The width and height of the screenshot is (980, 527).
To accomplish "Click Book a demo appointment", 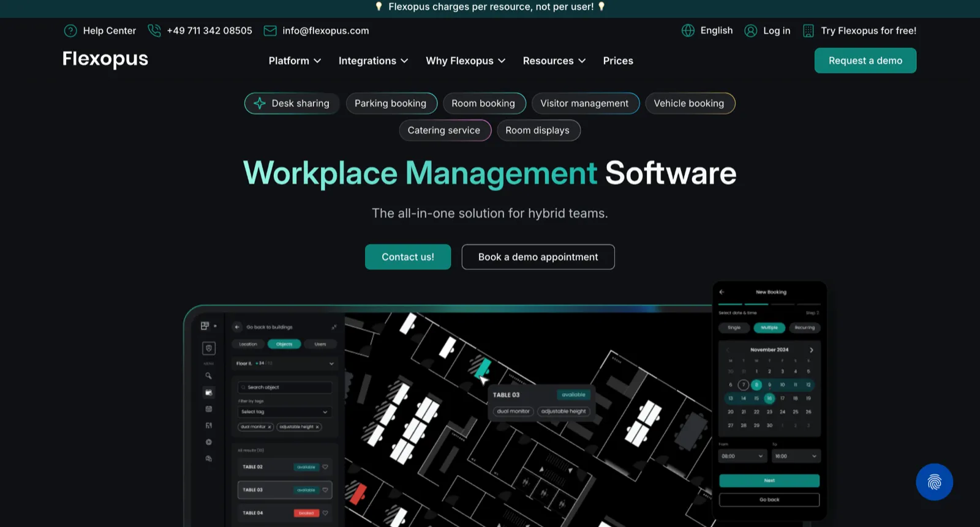I will pos(538,257).
